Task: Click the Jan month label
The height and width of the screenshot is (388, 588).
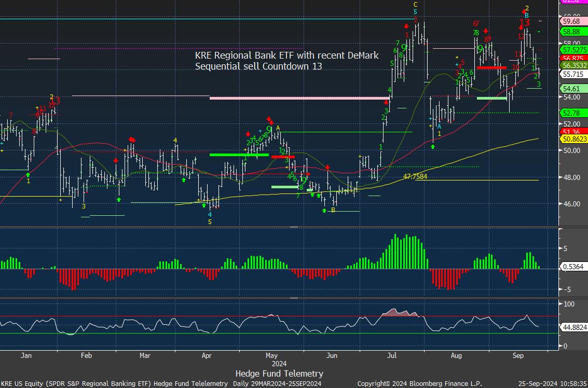Action: (x=25, y=355)
